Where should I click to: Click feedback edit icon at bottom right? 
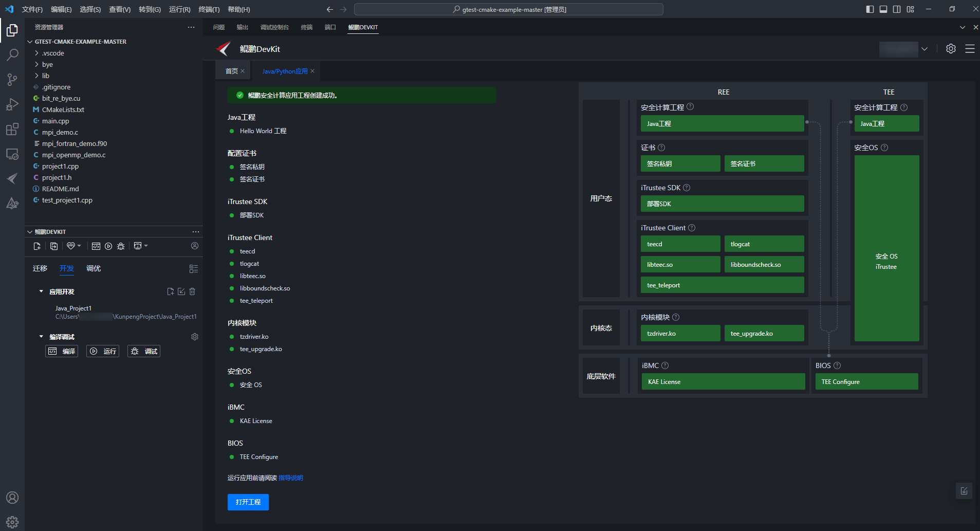pos(964,491)
